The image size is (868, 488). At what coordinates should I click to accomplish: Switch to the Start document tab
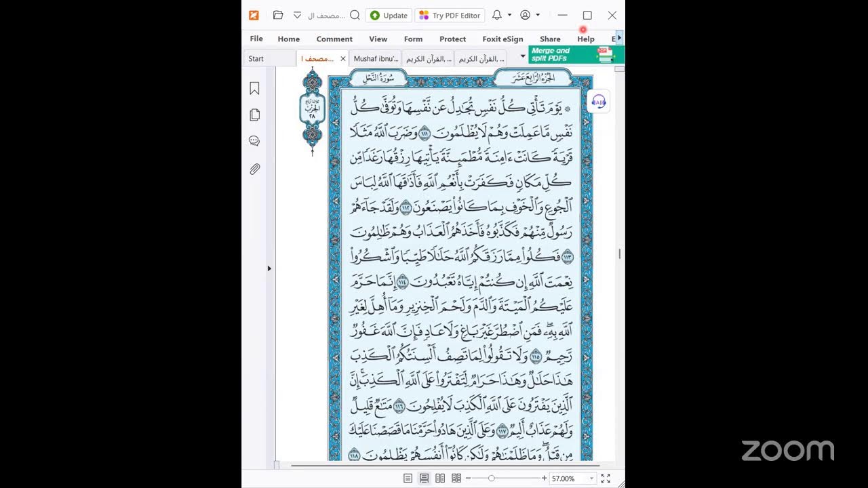[269, 58]
